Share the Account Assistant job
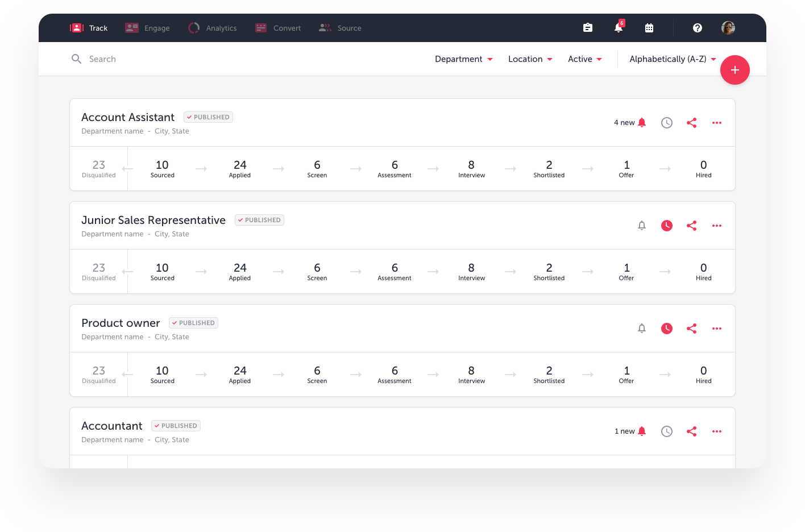 (x=691, y=123)
